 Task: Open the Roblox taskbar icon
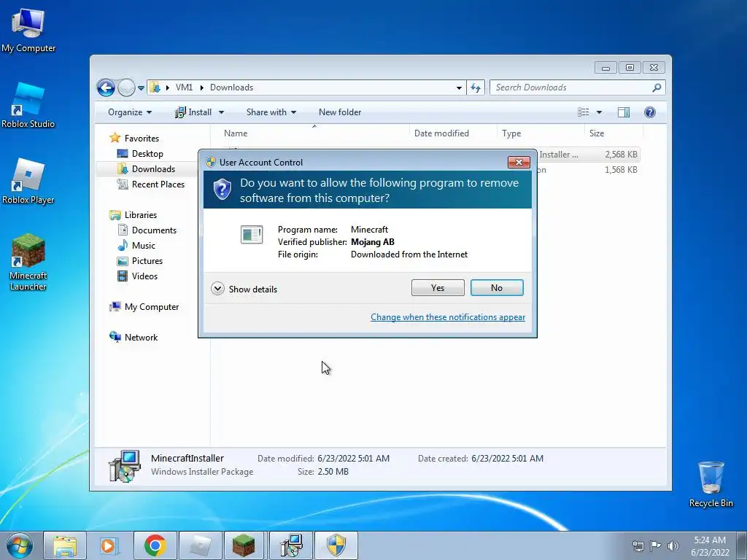200,545
